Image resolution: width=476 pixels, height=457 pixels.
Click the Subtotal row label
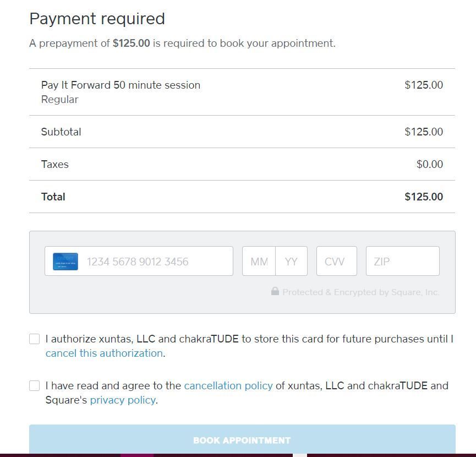pos(61,132)
